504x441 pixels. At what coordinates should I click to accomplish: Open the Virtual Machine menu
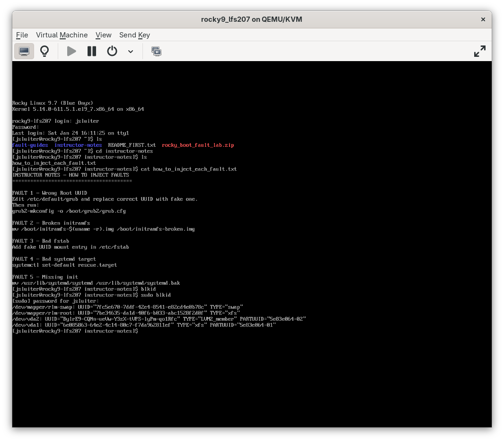62,35
